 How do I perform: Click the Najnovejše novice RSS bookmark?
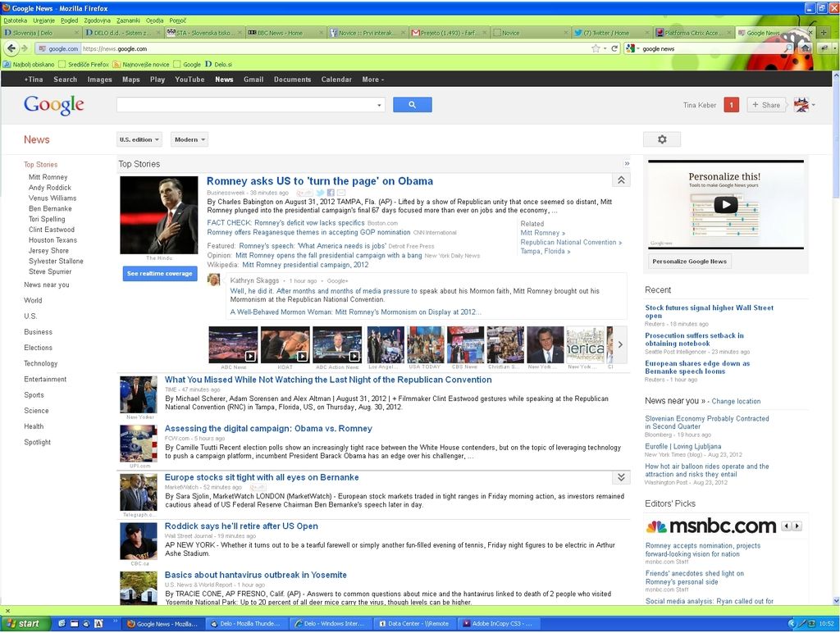[140, 64]
